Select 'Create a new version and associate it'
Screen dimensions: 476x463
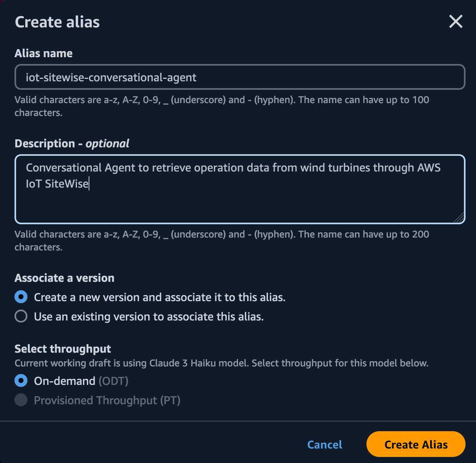point(21,297)
